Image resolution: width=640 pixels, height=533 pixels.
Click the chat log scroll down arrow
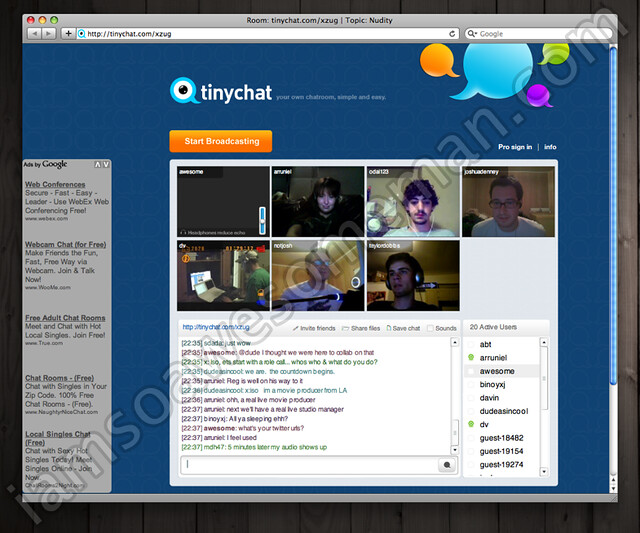coord(455,450)
